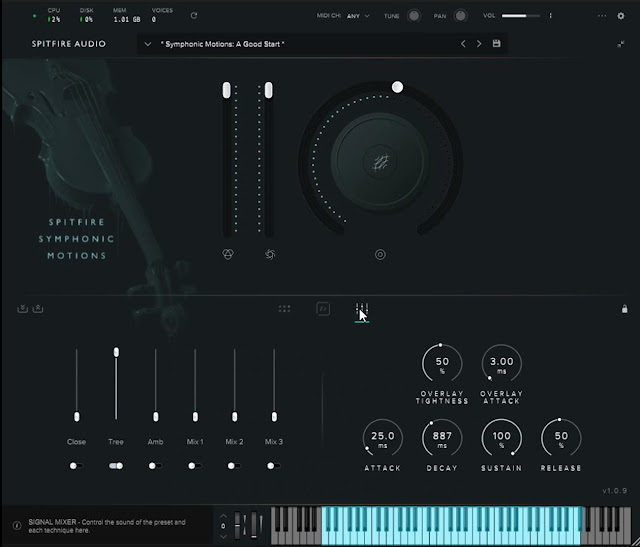Enable the Mix 2 toggle
This screenshot has width=640, height=547.
234,466
